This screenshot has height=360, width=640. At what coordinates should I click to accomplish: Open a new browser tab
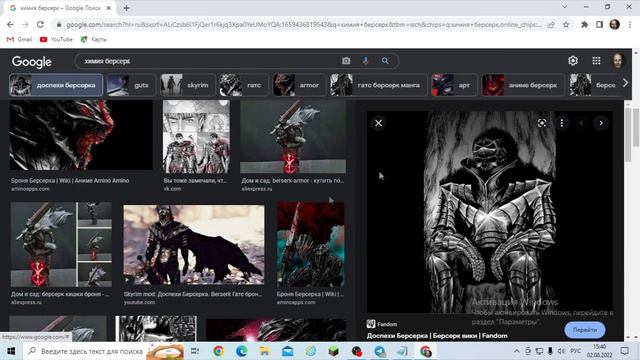point(127,8)
